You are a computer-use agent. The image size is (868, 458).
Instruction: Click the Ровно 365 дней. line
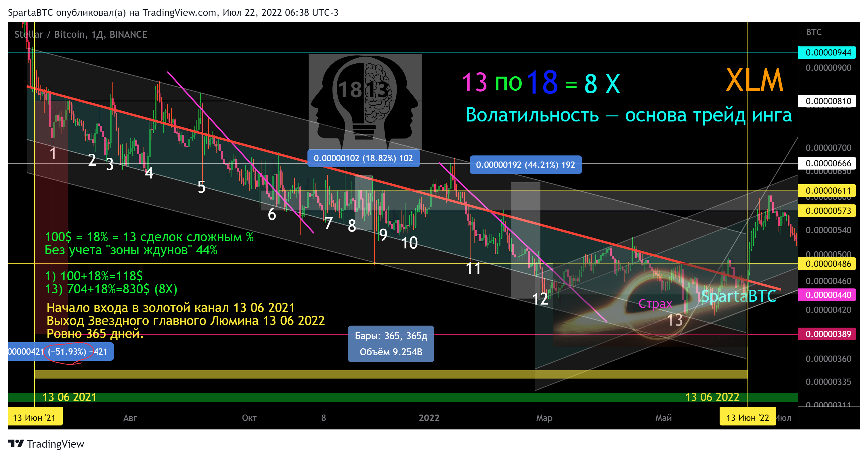coord(95,334)
